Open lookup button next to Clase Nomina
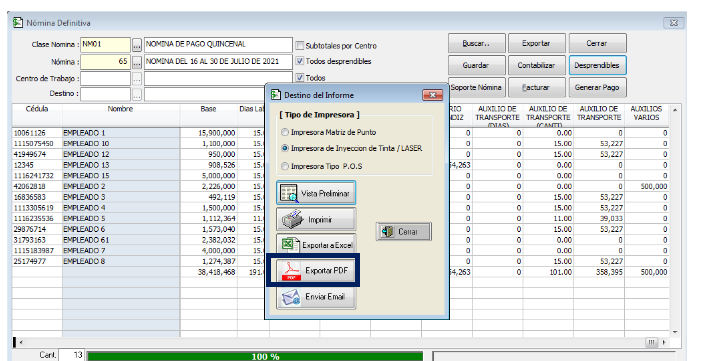 click(137, 45)
